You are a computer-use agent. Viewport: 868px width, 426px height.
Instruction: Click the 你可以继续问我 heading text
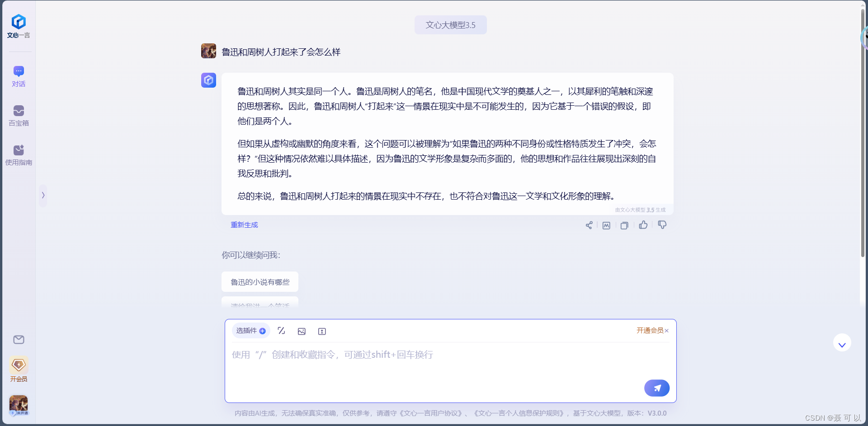point(251,255)
